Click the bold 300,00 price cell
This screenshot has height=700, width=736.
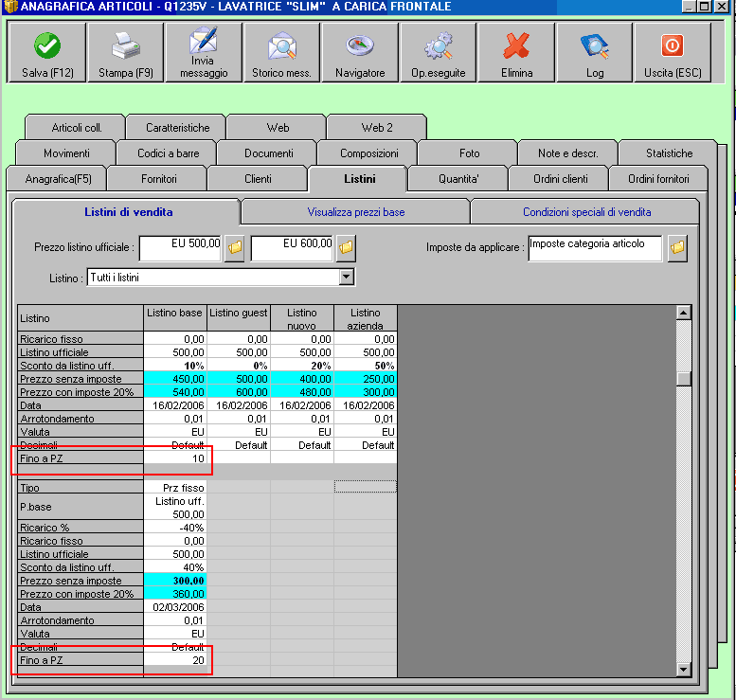tap(175, 581)
